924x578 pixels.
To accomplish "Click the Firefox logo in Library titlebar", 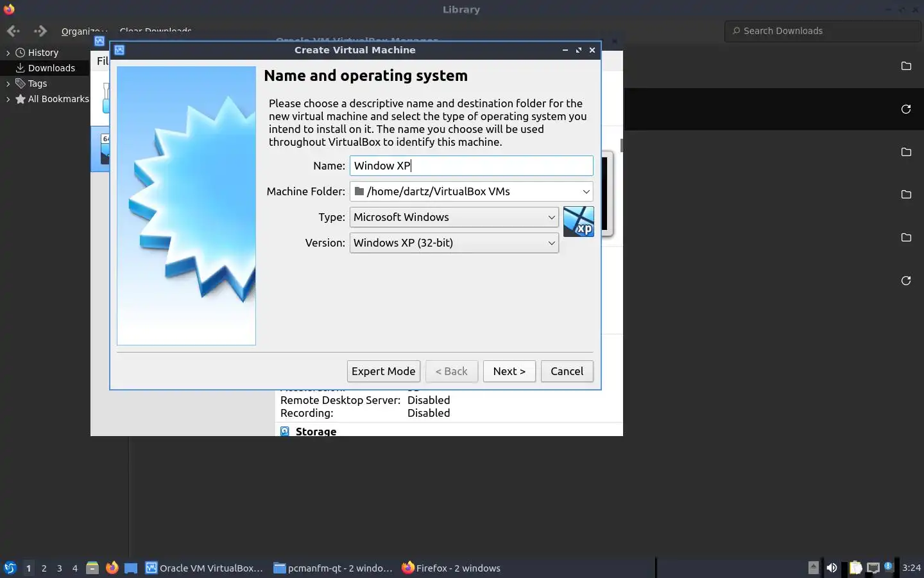I will [9, 9].
